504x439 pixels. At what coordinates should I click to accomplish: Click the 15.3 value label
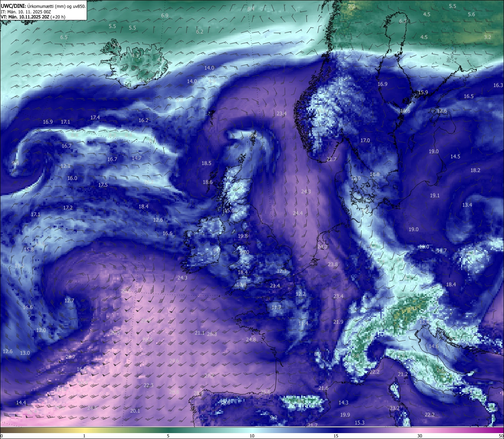coord(359,422)
